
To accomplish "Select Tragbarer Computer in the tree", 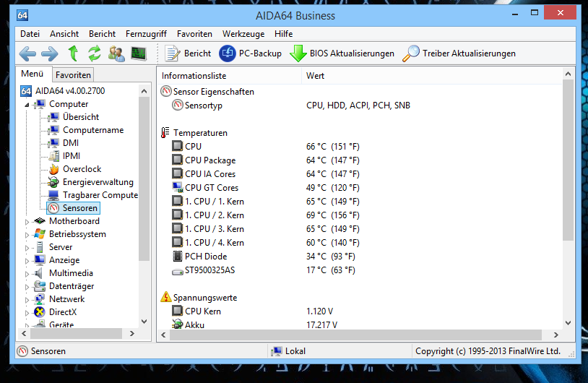I will point(100,195).
